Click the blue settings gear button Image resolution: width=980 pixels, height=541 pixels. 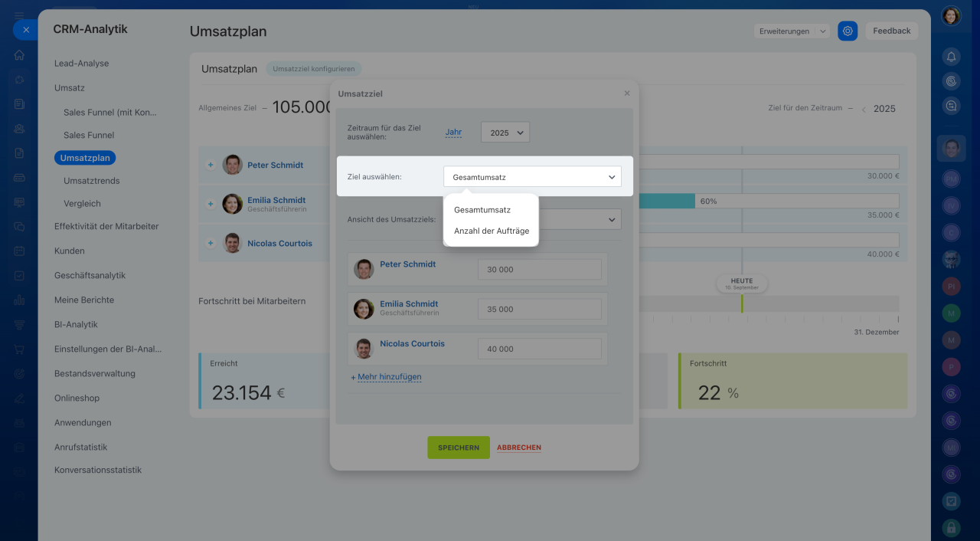point(848,31)
